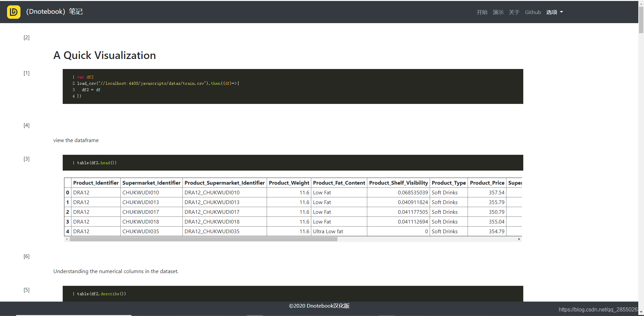The height and width of the screenshot is (316, 644).
Task: Click the Product_Fat_Content column header
Action: [x=339, y=183]
